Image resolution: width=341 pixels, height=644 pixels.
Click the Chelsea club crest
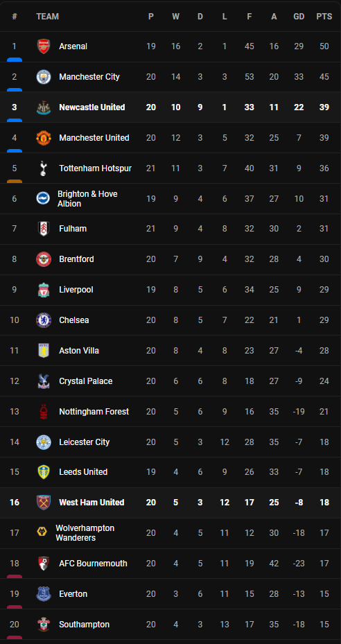coord(43,320)
